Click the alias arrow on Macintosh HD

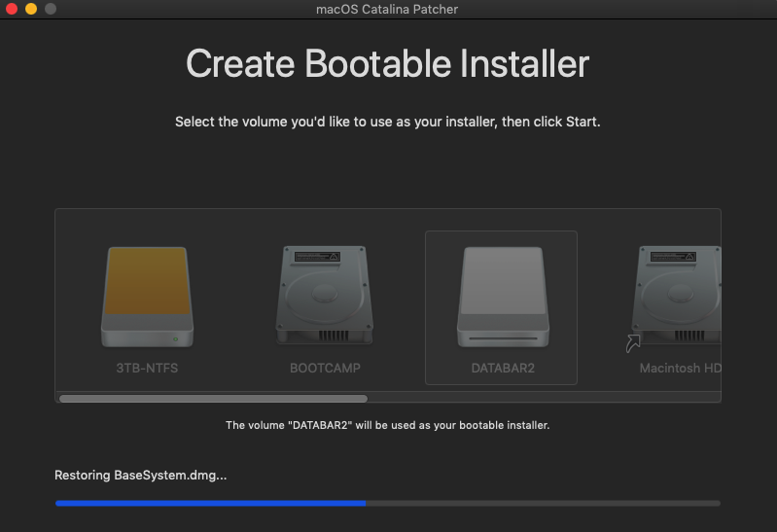pos(633,343)
